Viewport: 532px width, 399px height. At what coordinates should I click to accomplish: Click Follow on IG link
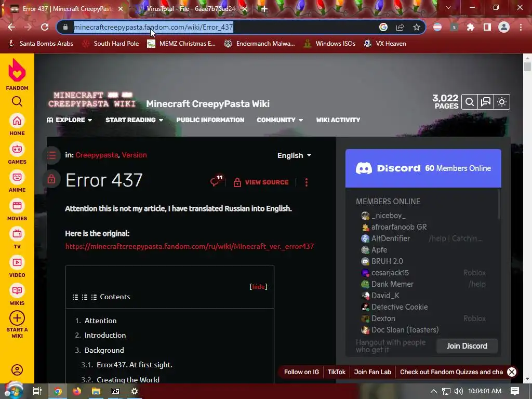coord(301,372)
